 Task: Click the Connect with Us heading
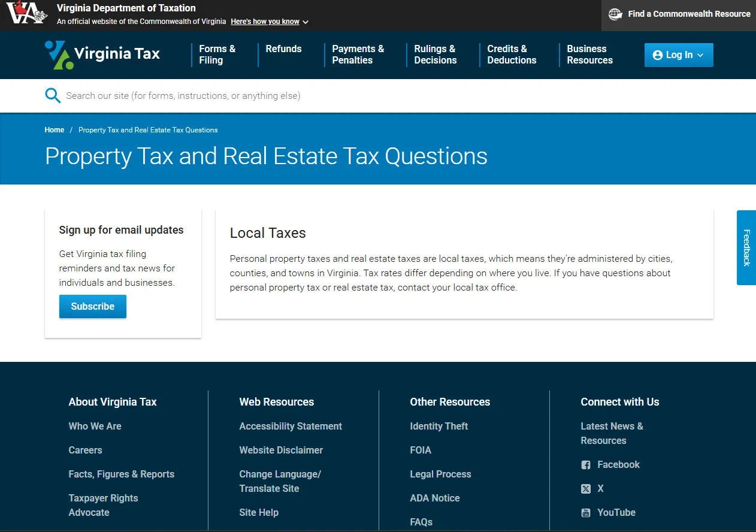[620, 402]
